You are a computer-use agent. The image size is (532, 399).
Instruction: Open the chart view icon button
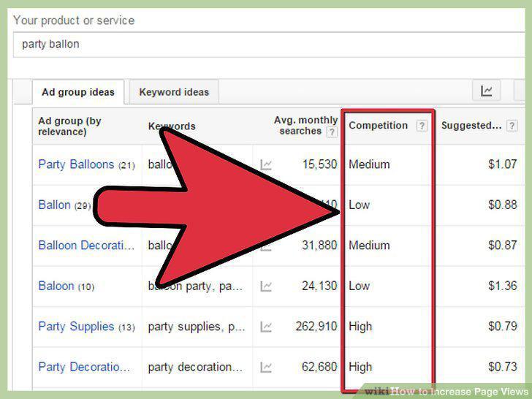click(x=486, y=91)
